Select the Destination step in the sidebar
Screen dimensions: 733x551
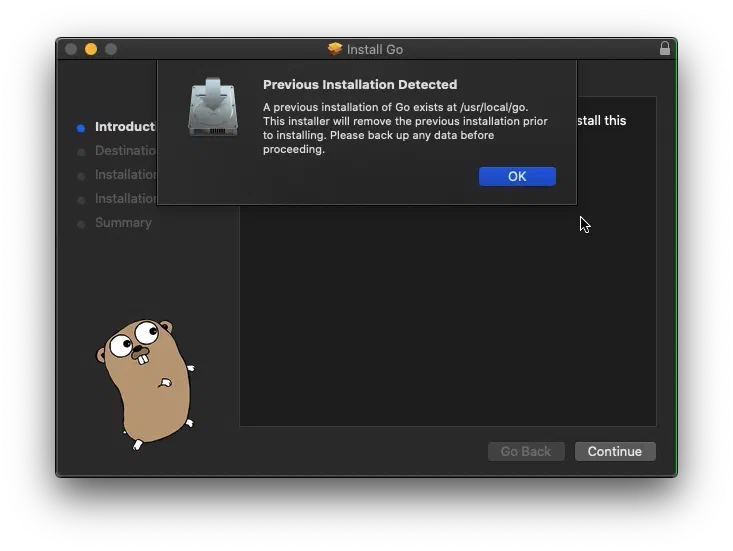125,151
